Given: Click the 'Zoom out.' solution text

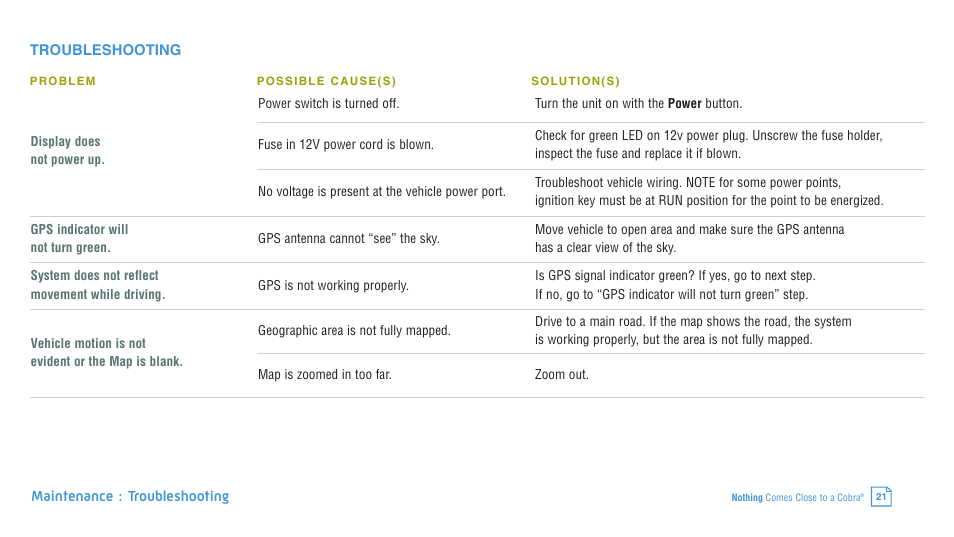Looking at the screenshot, I should point(562,375).
